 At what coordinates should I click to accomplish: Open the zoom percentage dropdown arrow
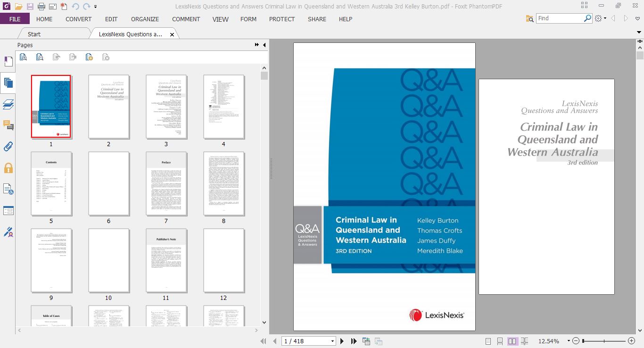point(569,341)
